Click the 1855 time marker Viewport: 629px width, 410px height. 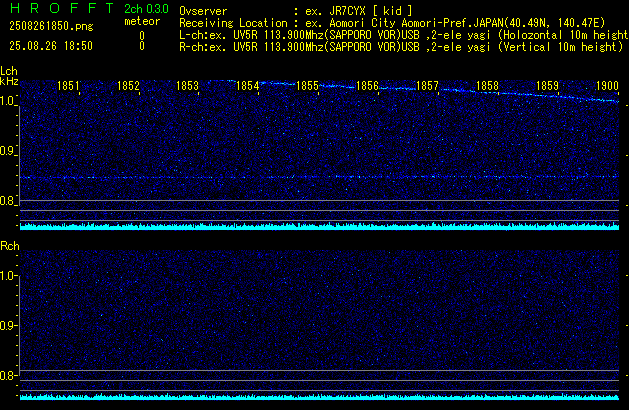pos(307,86)
